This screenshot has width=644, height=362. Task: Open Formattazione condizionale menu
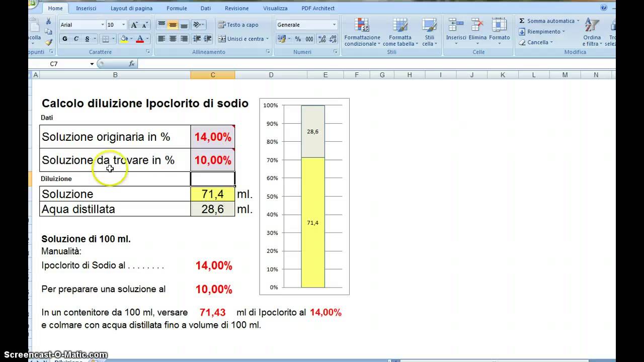coord(362,32)
